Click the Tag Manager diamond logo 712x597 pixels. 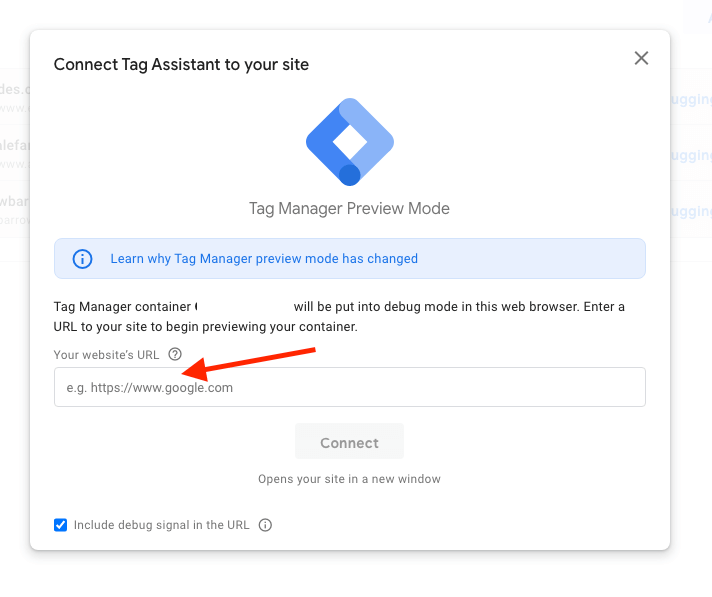pos(350,142)
